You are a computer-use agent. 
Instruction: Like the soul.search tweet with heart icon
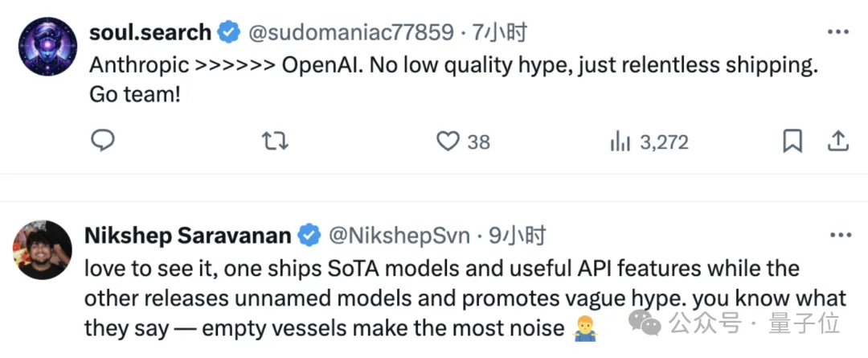(x=447, y=142)
